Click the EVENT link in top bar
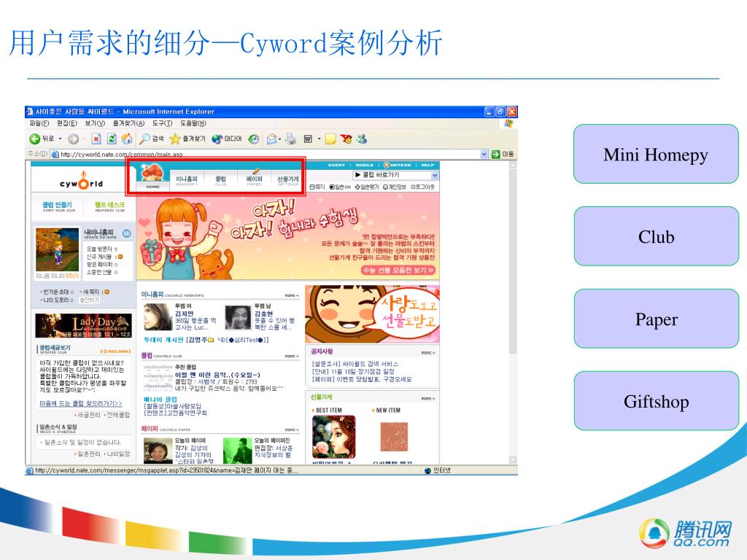 [336, 166]
